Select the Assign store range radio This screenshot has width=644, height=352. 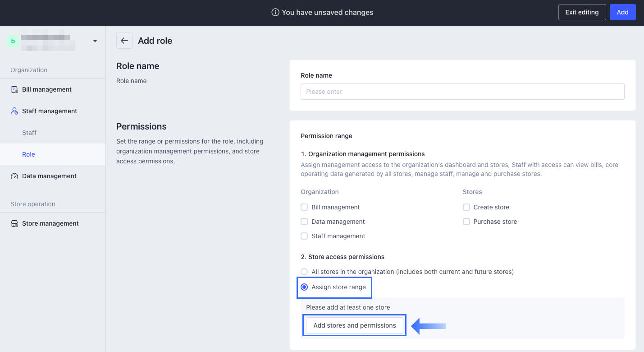[x=304, y=287]
